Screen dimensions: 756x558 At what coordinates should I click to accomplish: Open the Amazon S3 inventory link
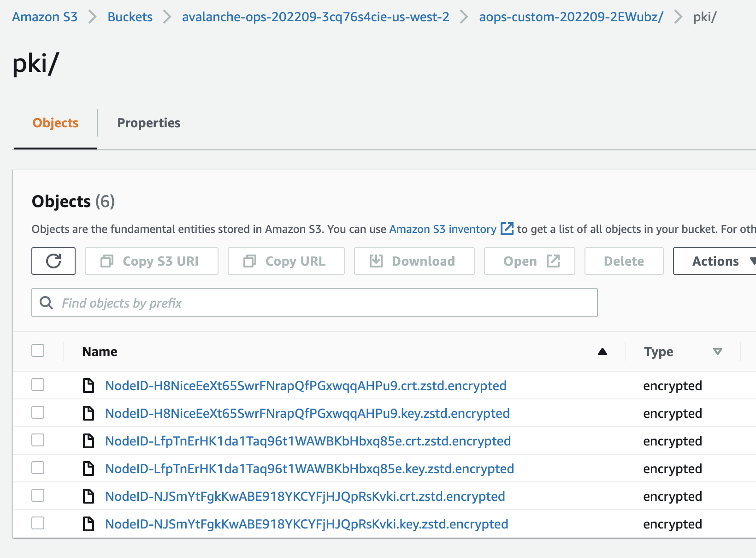(x=443, y=229)
